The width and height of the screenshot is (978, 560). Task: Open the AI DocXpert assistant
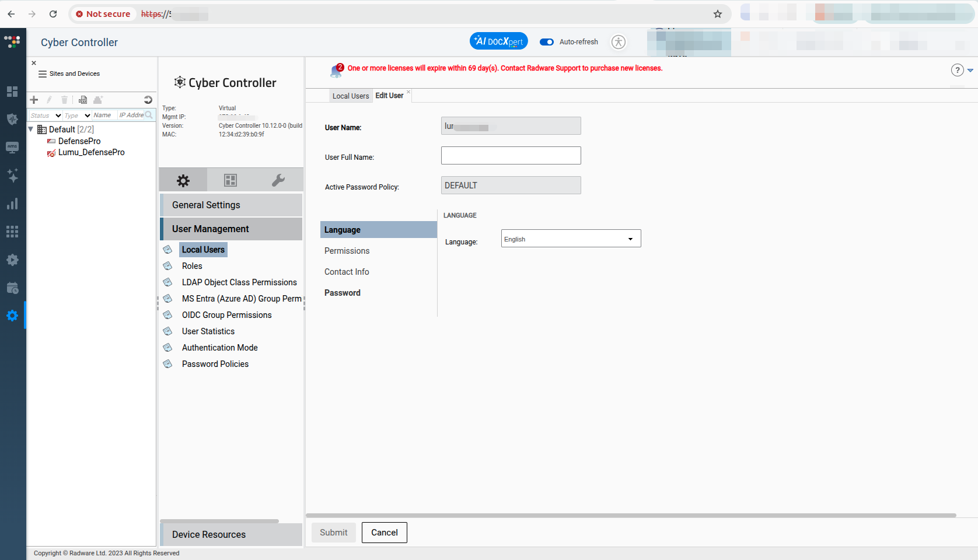coord(498,41)
